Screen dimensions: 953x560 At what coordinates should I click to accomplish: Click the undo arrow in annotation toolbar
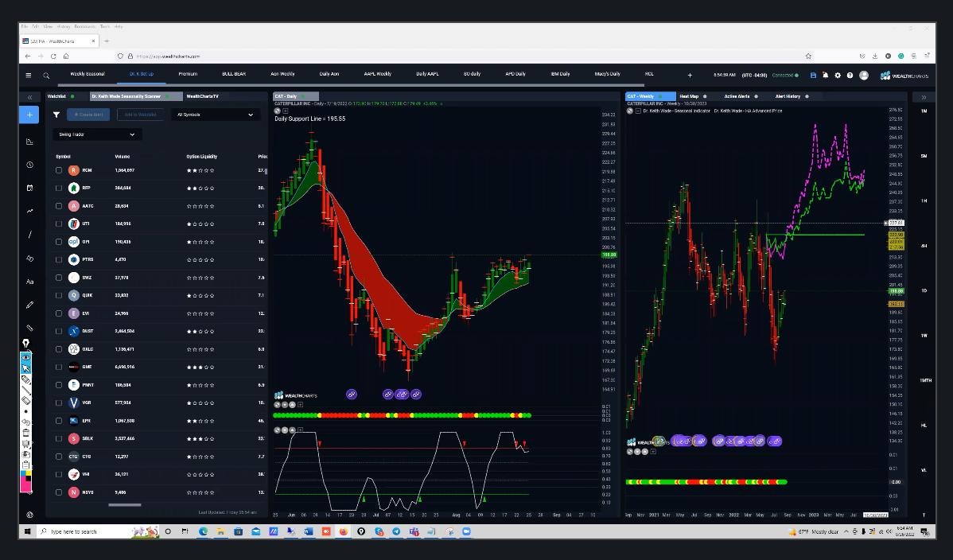(26, 422)
